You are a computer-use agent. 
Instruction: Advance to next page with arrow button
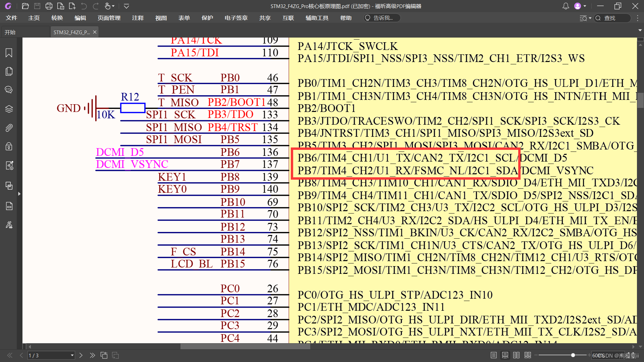[x=81, y=355]
